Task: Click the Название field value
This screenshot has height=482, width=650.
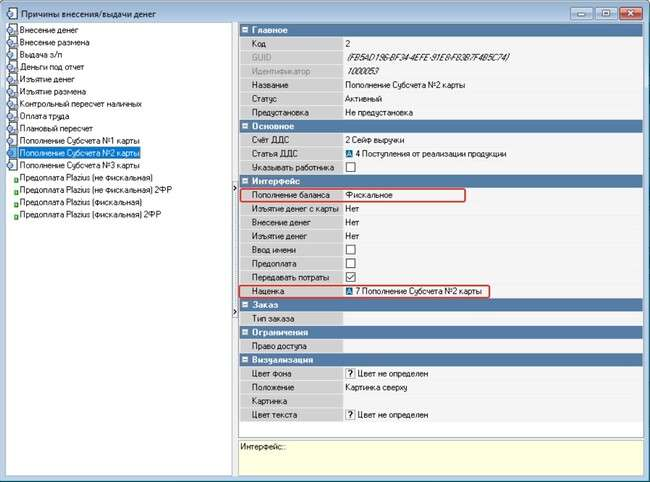Action: coord(410,85)
